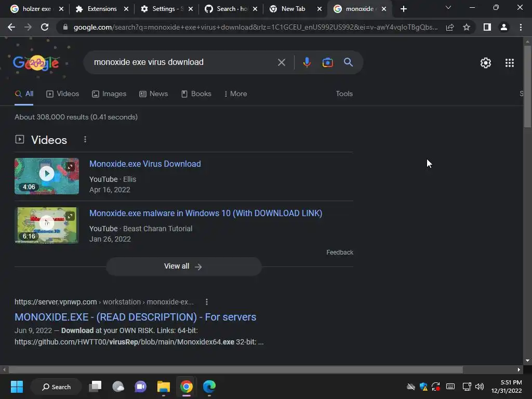The width and height of the screenshot is (532, 399).
Task: Click the browser address bar URL
Action: pos(255,27)
